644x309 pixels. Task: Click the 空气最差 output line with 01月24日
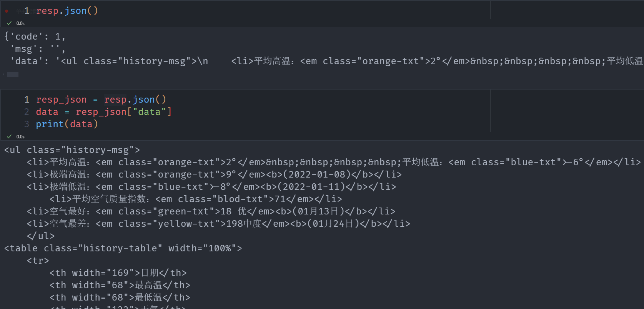[x=218, y=224]
